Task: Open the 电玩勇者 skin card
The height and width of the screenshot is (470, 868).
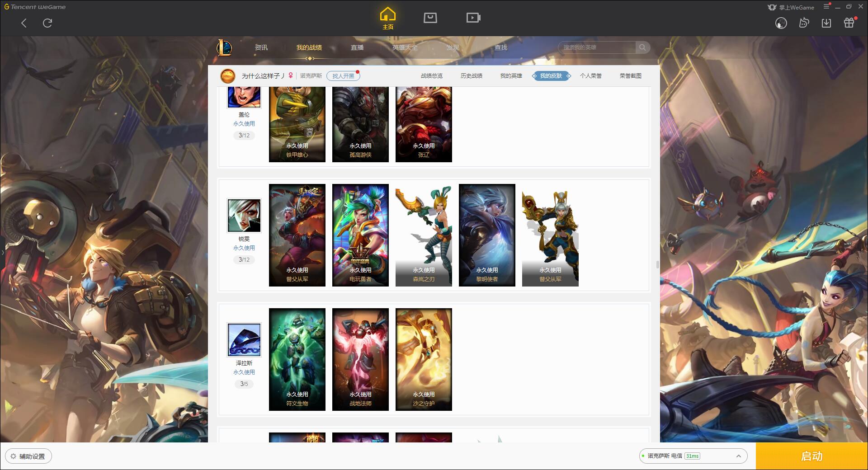Action: point(360,235)
